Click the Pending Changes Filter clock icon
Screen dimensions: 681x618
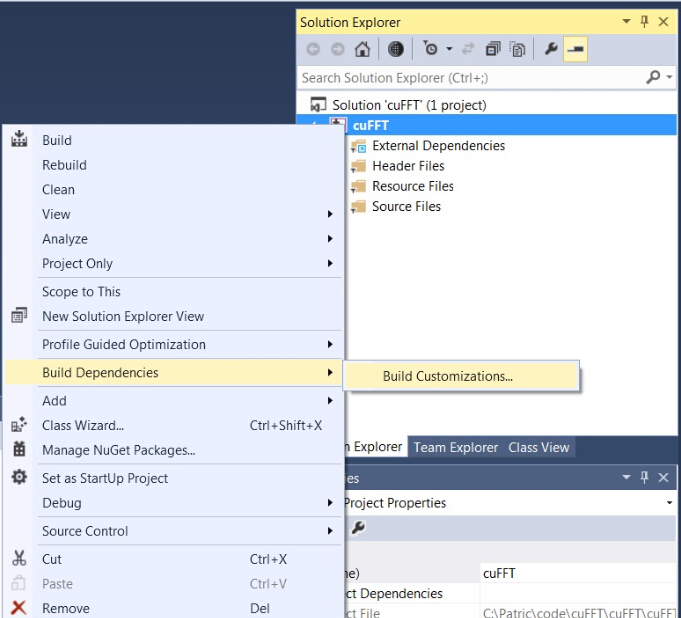pos(430,49)
